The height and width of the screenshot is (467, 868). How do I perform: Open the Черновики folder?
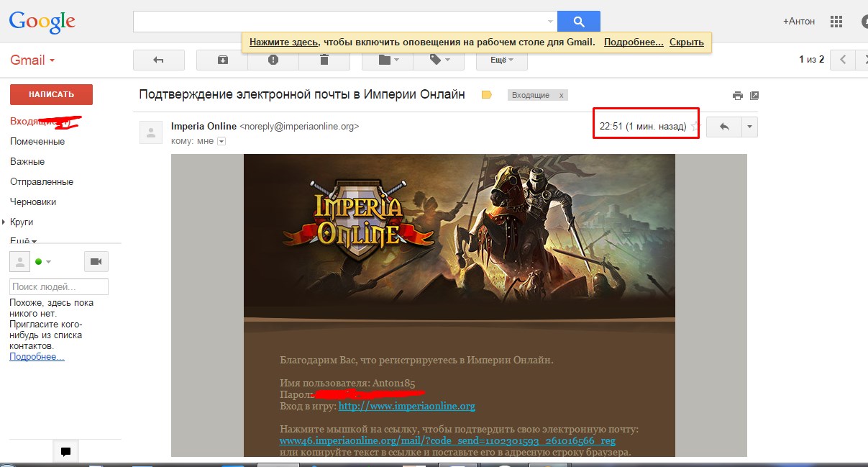pos(33,201)
